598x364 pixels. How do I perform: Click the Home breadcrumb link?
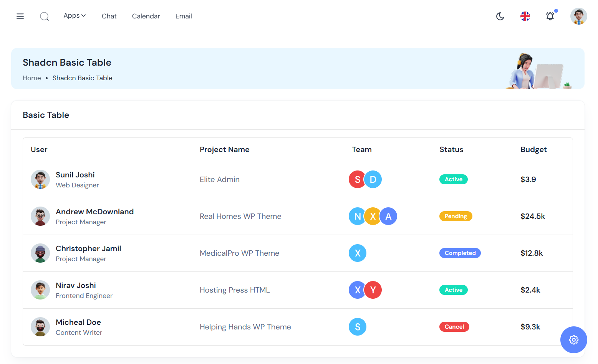coord(32,78)
